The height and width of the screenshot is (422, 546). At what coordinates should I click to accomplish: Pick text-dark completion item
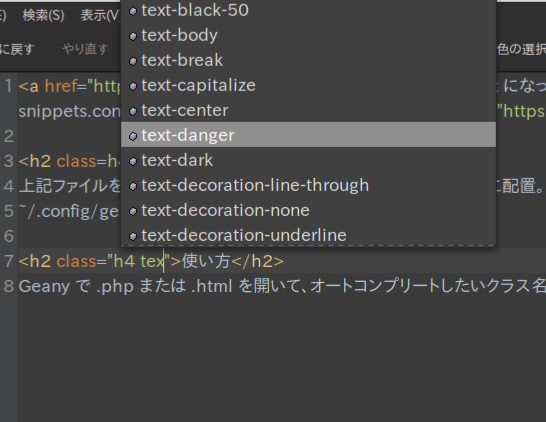pyautogui.click(x=308, y=160)
